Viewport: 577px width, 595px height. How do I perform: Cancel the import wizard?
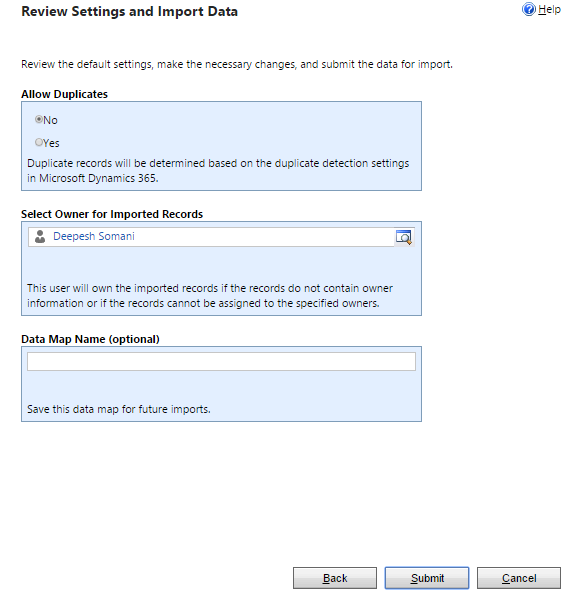pos(519,578)
